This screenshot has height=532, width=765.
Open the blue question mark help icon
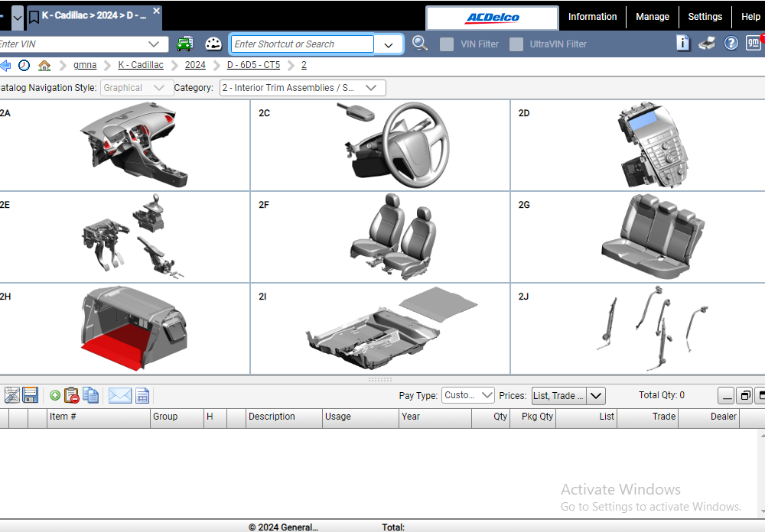pos(731,44)
